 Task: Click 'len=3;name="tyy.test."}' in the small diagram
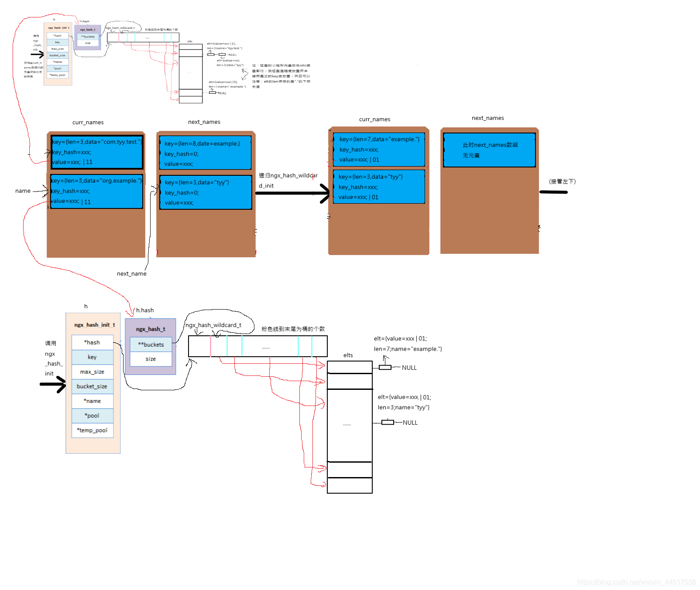[x=224, y=48]
